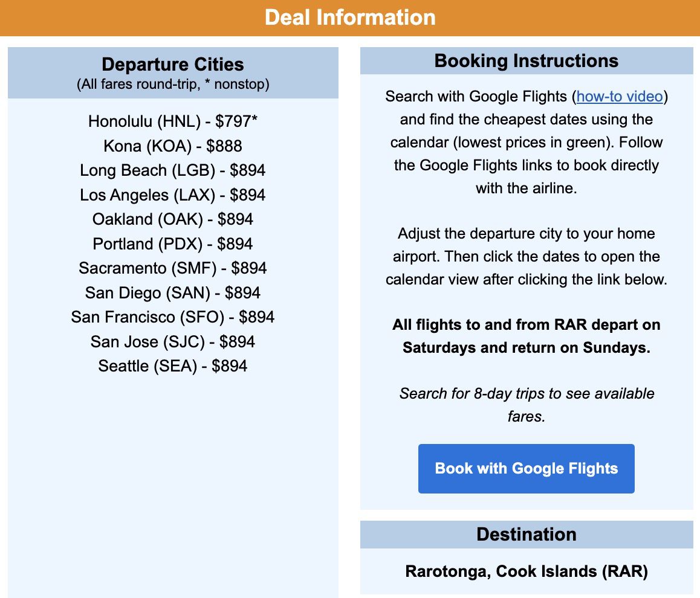The height and width of the screenshot is (598, 700).
Task: Click the Booking Instructions header
Action: tap(526, 60)
